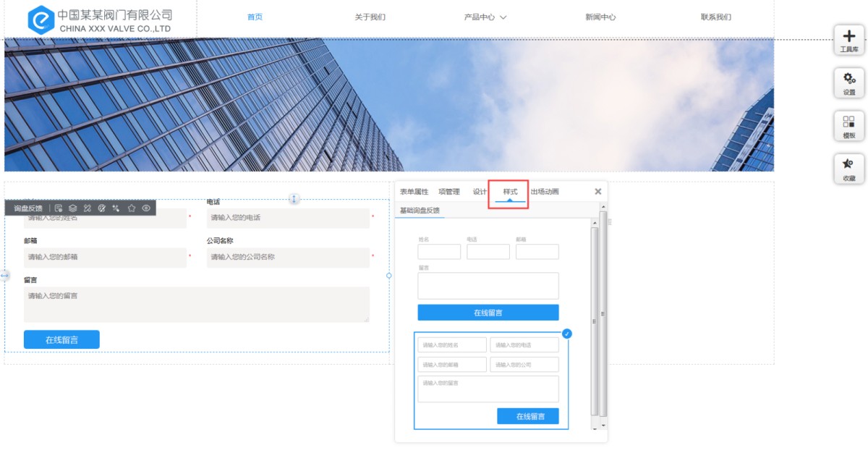Open 关于我们 navigation item
Screen dimensions: 868x453
click(x=370, y=17)
